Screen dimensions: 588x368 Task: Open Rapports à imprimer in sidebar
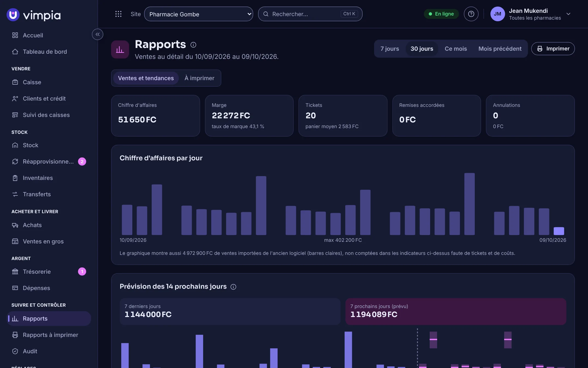49,335
